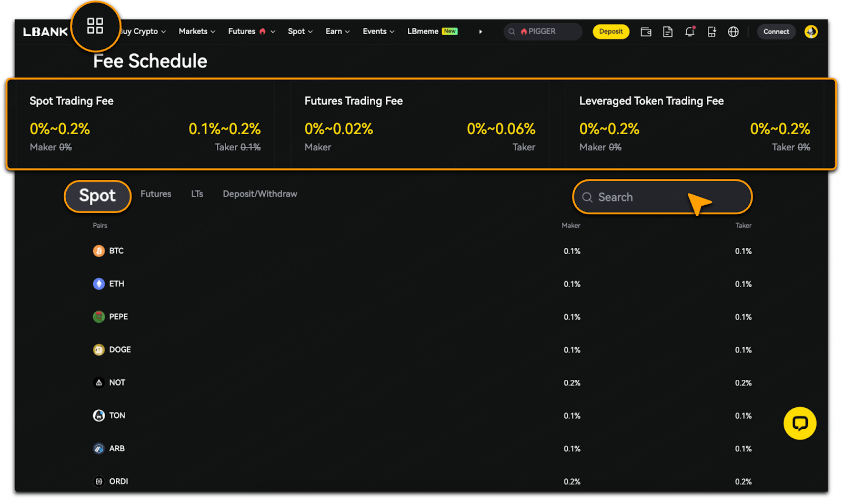The width and height of the screenshot is (842, 504).
Task: Click the orders document icon
Action: (668, 32)
